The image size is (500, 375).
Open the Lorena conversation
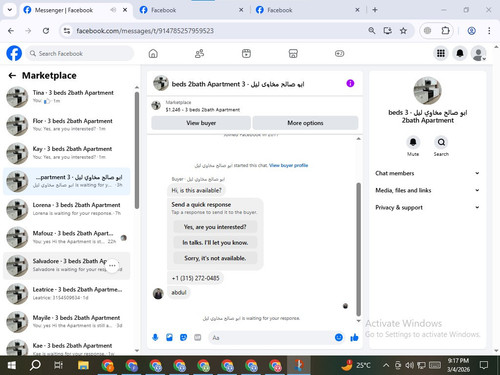pyautogui.click(x=67, y=209)
